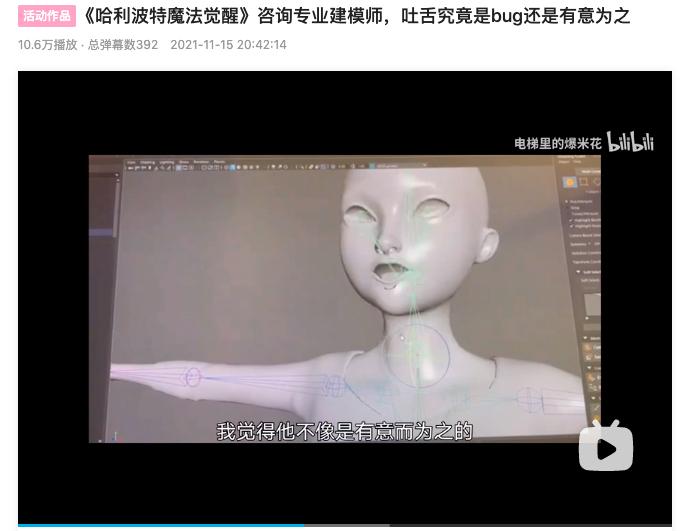Open the pink 活动作品 activity tag
682x531 pixels.
pyautogui.click(x=47, y=16)
